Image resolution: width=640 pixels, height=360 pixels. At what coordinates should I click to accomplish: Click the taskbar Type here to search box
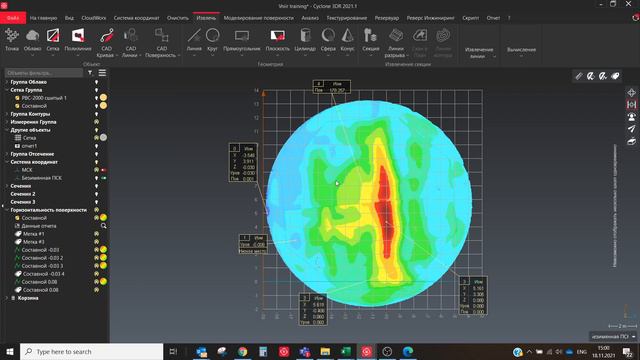[91, 351]
